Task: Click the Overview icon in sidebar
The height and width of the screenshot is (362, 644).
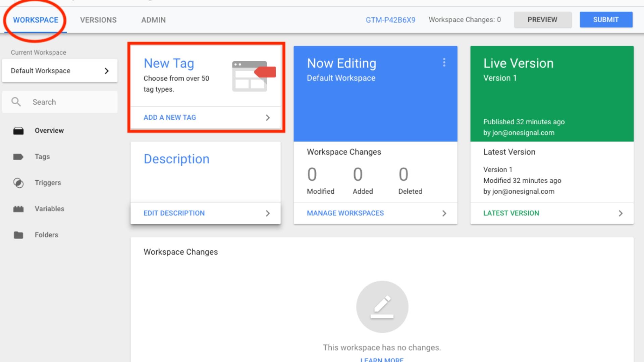Action: tap(19, 130)
